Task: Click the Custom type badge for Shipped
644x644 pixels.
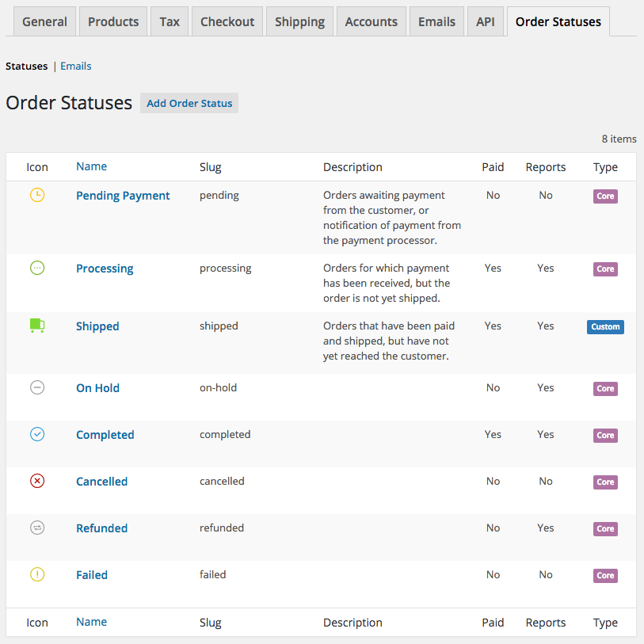Action: coord(605,326)
